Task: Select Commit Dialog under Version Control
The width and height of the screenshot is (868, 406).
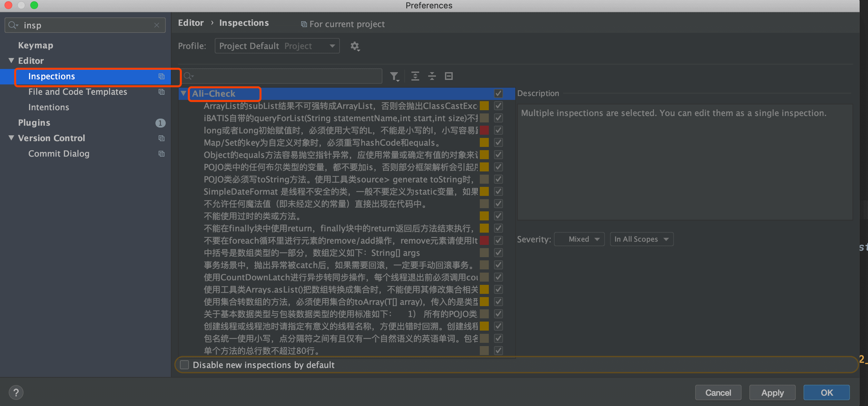Action: tap(59, 154)
